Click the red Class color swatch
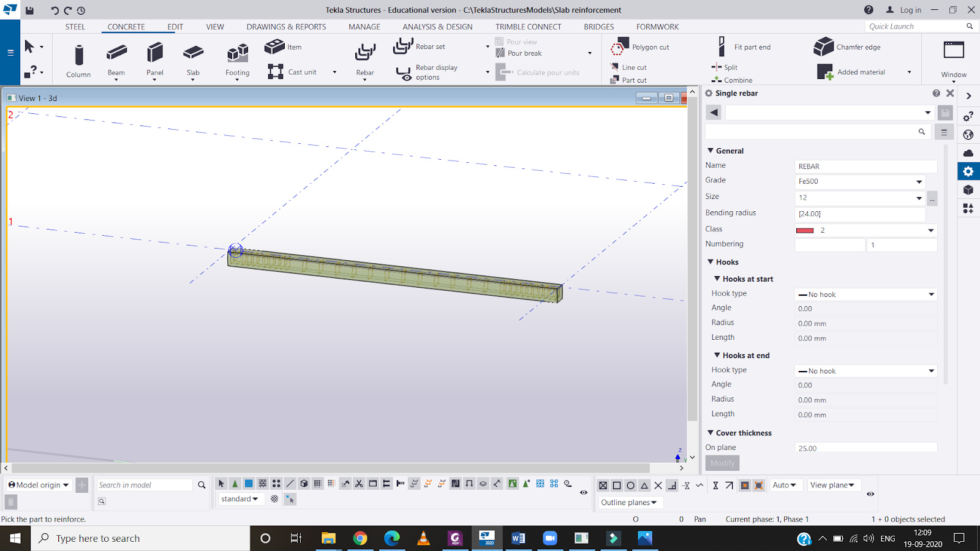Viewport: 980px width, 551px height. click(805, 230)
